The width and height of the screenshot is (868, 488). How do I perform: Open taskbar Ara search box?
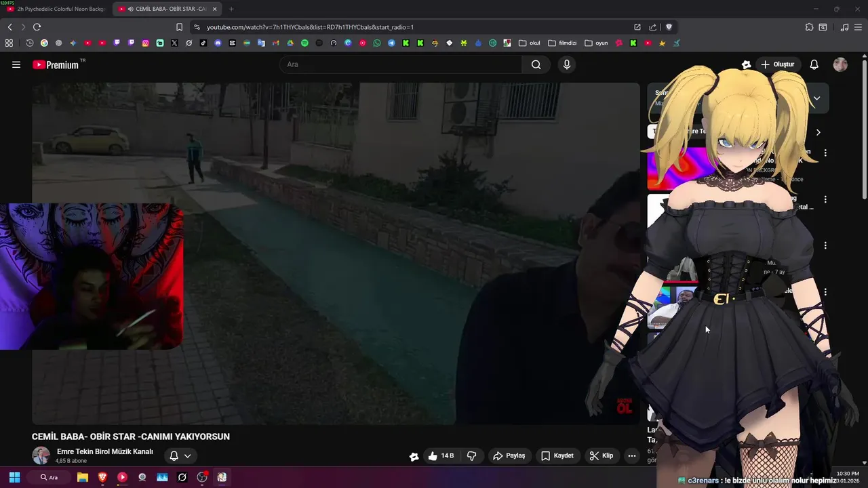click(49, 477)
